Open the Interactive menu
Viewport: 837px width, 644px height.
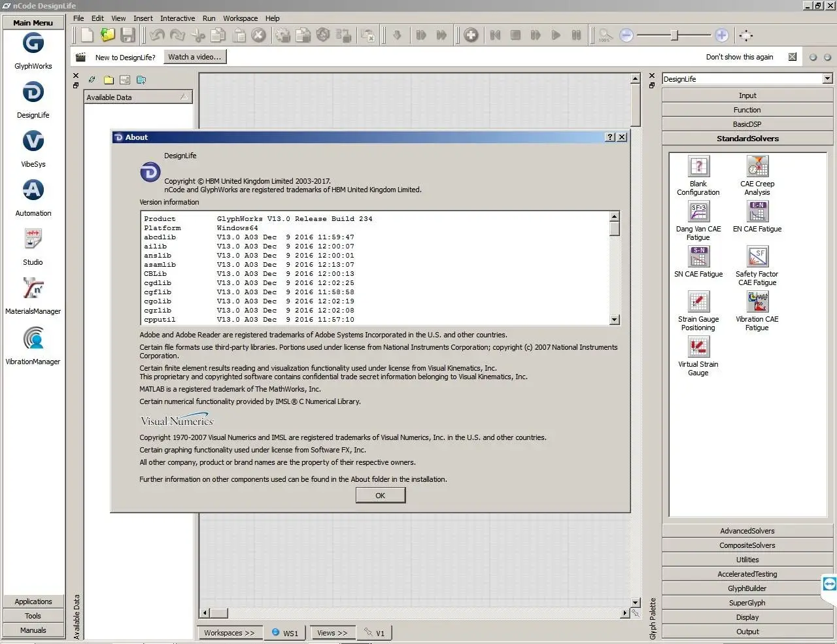point(178,18)
